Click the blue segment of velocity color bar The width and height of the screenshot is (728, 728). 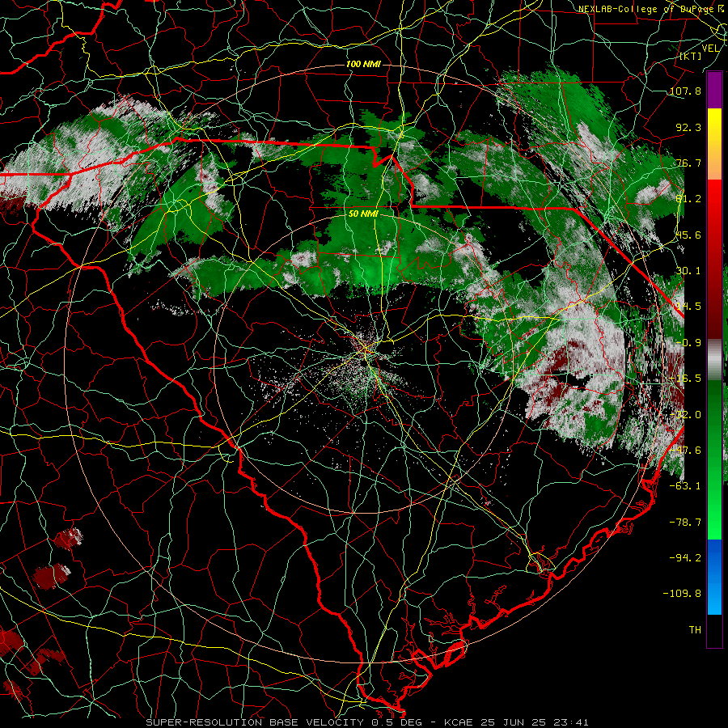coord(714,577)
